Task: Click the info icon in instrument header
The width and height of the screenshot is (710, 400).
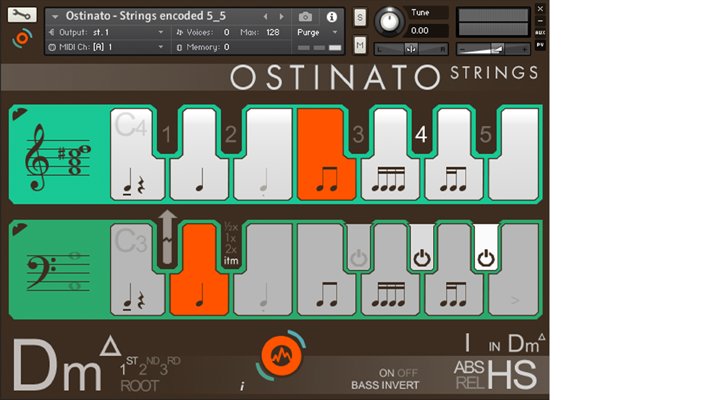Action: click(x=333, y=17)
